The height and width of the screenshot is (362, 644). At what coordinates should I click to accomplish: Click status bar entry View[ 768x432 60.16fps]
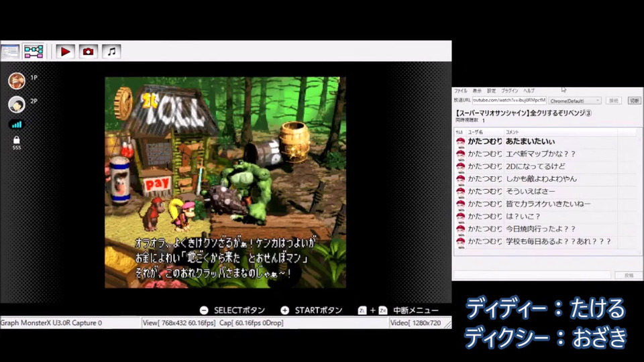click(x=178, y=323)
